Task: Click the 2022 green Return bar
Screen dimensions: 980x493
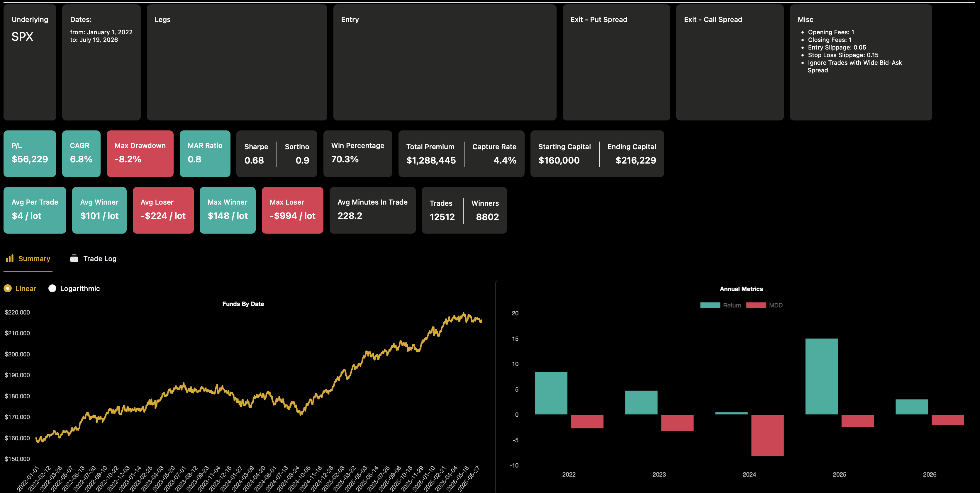Action: pyautogui.click(x=551, y=393)
